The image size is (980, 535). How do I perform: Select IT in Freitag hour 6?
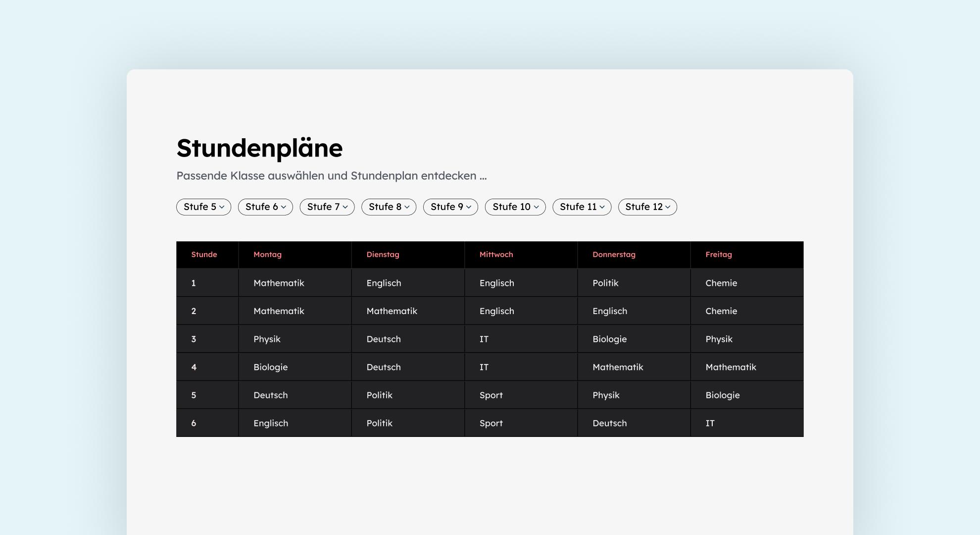tap(747, 423)
